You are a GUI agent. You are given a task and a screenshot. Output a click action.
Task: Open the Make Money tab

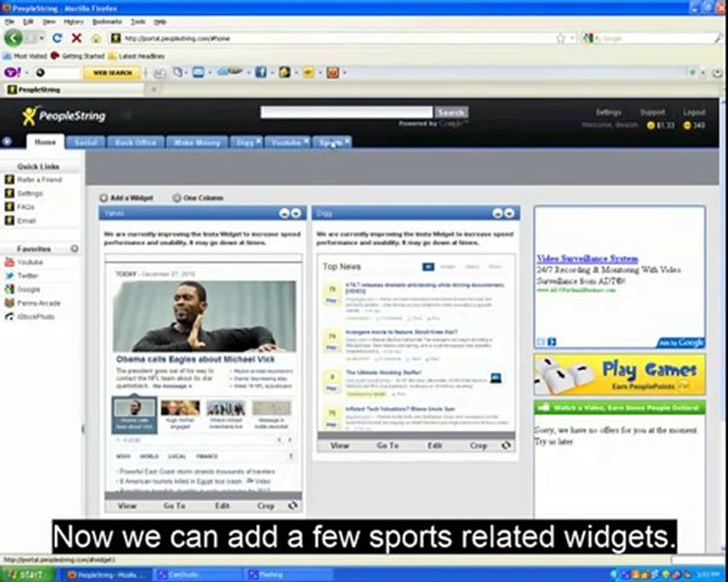pyautogui.click(x=197, y=142)
